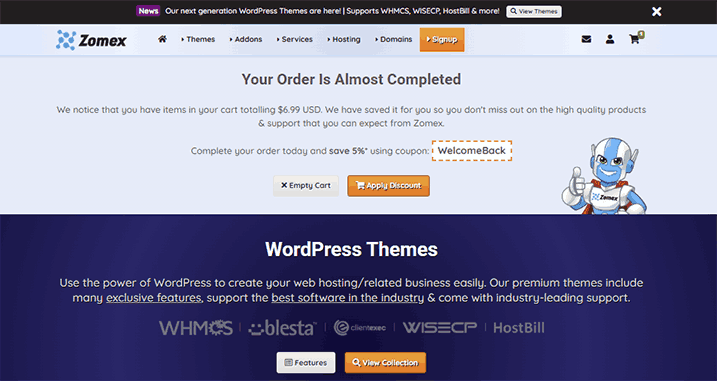Click the purple News badge

click(148, 11)
